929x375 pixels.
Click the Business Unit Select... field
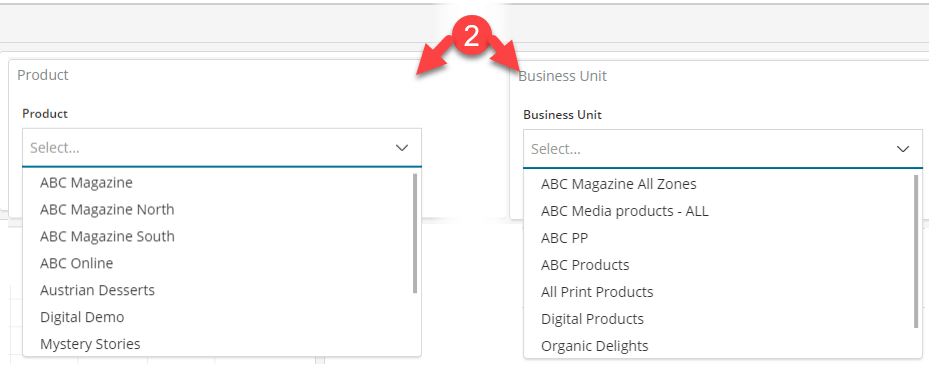723,149
